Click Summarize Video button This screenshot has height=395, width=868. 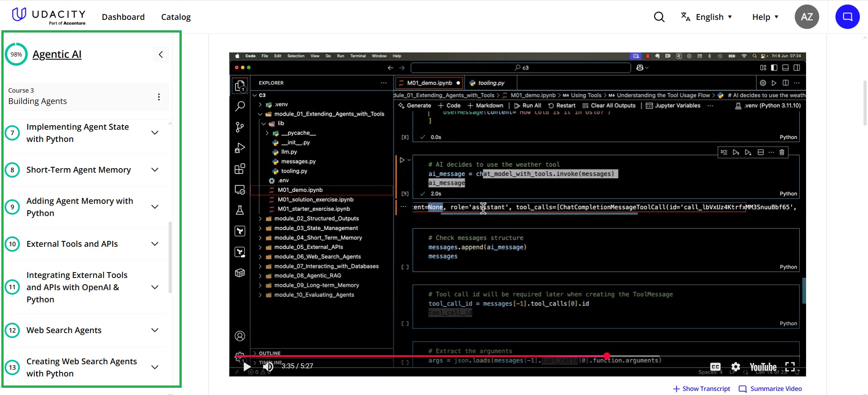(770, 389)
